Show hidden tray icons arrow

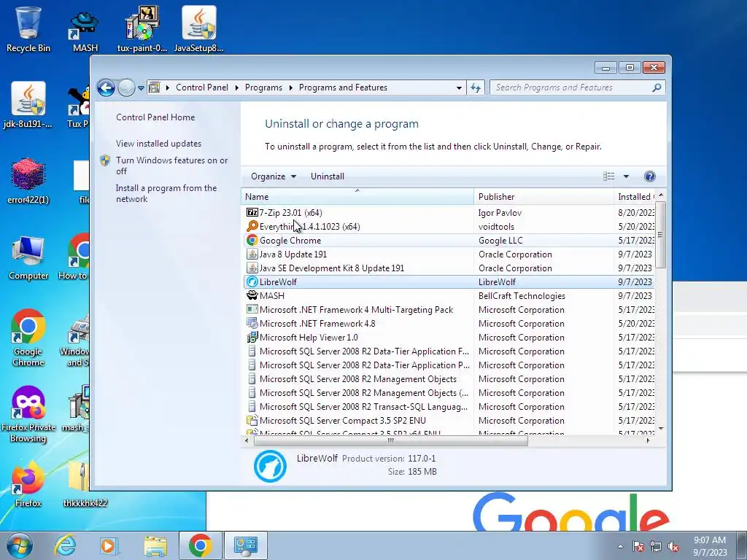point(620,546)
